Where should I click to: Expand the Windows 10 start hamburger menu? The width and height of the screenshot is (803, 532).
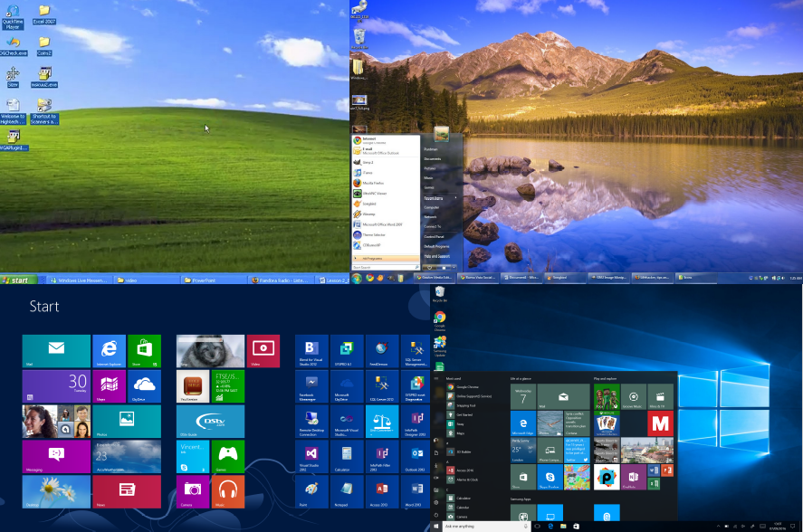(436, 379)
